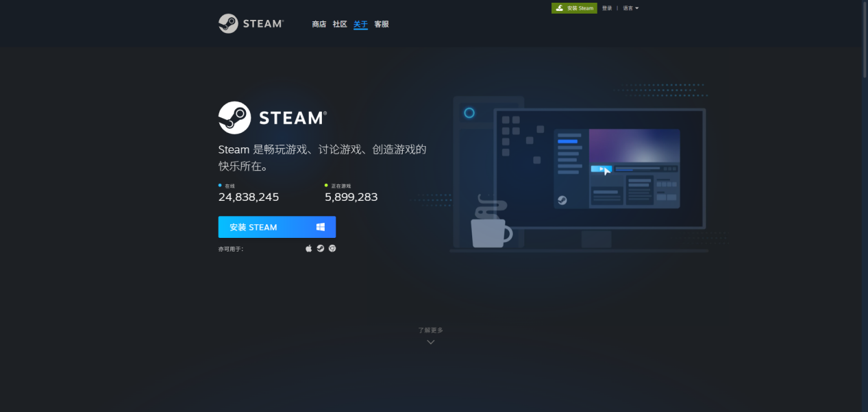
Task: Open the 商店 (Store) menu item
Action: pos(319,24)
